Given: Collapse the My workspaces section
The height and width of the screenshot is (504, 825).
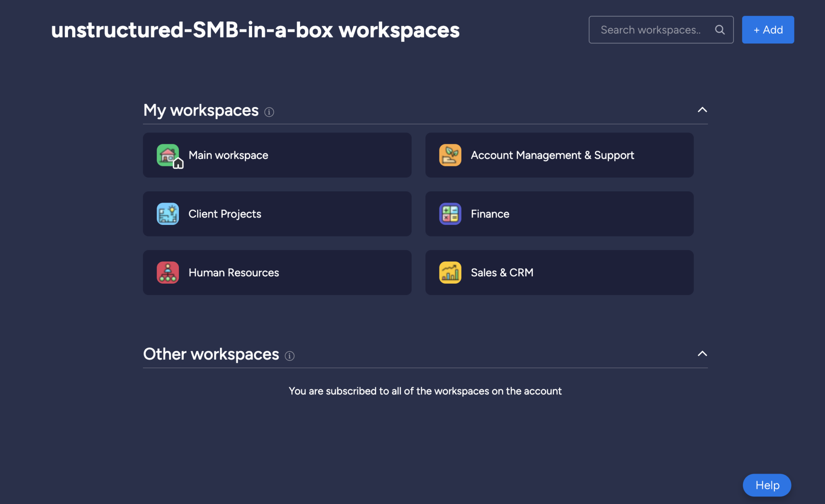Looking at the screenshot, I should [x=702, y=110].
